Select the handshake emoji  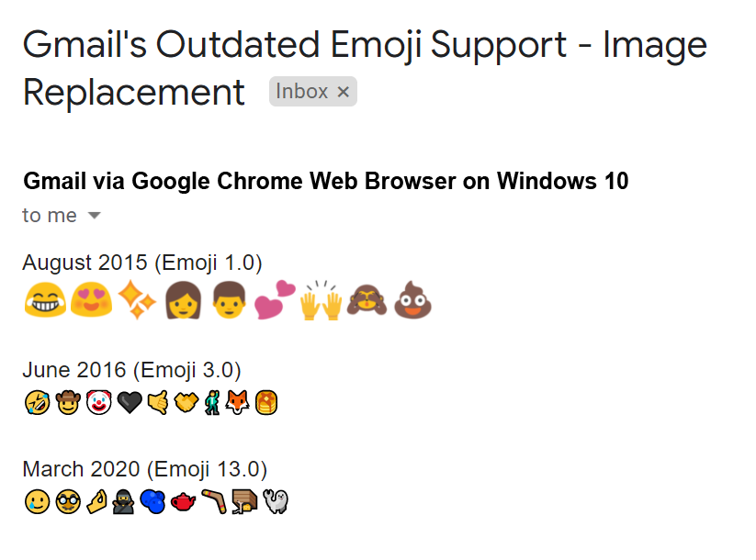pyautogui.click(x=186, y=402)
